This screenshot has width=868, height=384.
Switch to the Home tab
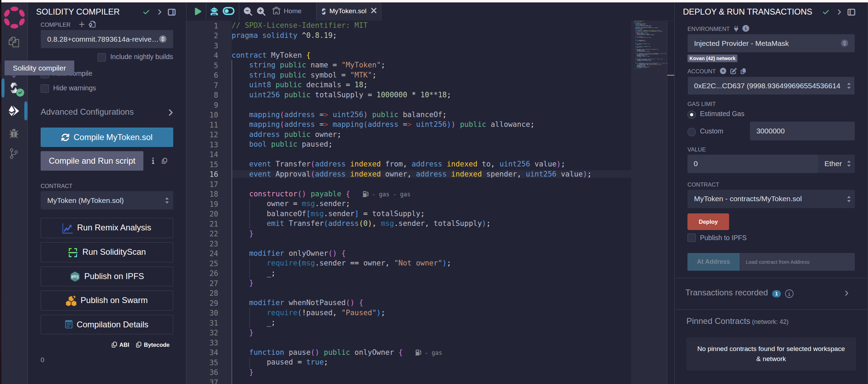point(287,11)
